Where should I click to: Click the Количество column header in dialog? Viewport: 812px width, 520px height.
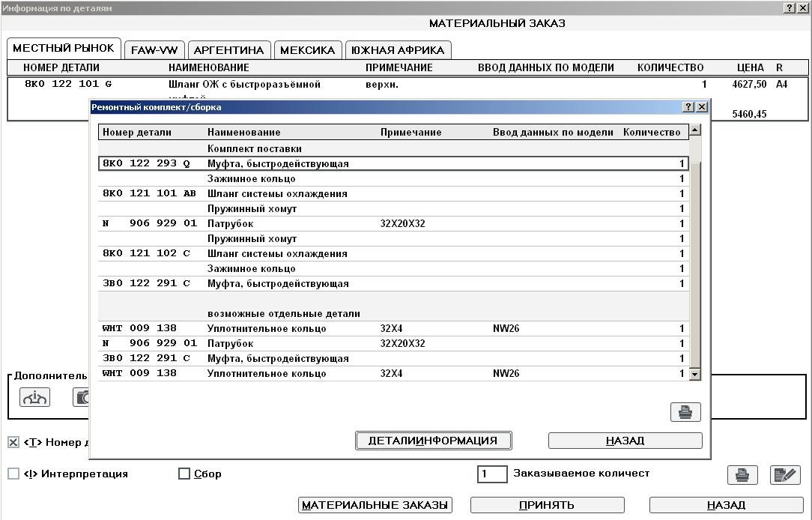coord(652,133)
